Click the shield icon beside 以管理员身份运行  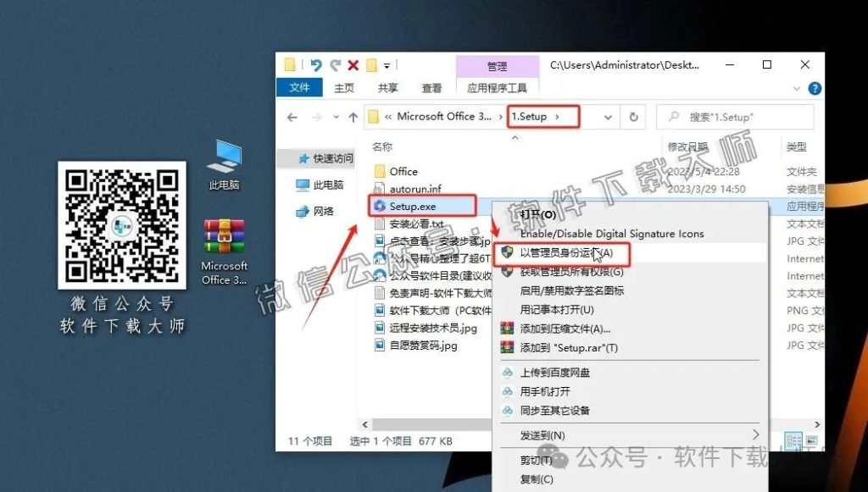coord(508,252)
